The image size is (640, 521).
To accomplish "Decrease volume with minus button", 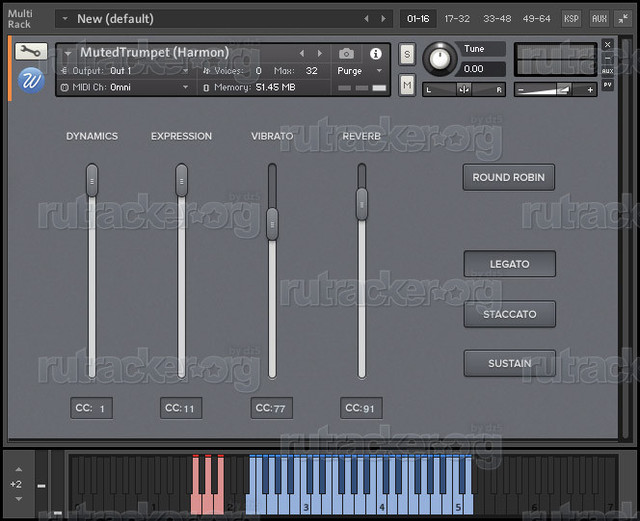I will click(x=521, y=89).
